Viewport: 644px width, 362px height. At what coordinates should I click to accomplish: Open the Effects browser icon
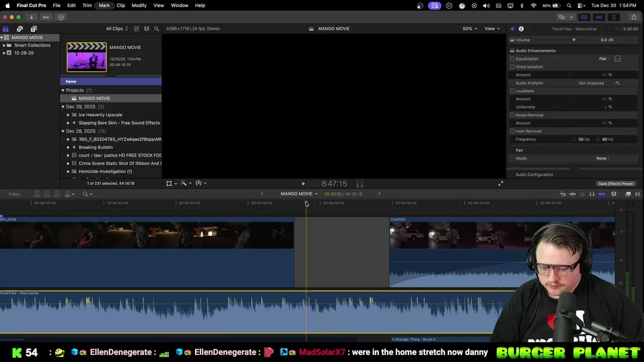(x=628, y=194)
